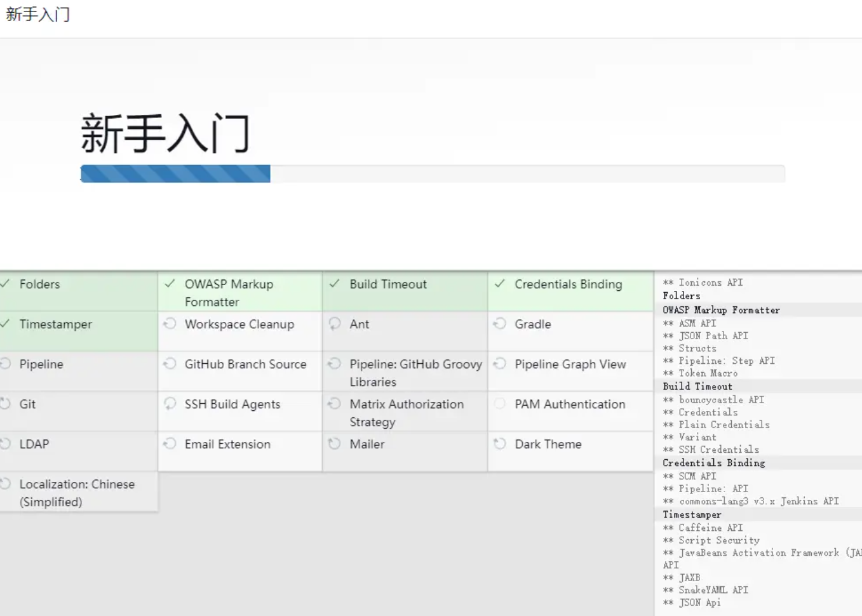Viewport: 862px width, 616px height.
Task: Click the checkmark icon next to Build Timeout
Action: coord(334,284)
